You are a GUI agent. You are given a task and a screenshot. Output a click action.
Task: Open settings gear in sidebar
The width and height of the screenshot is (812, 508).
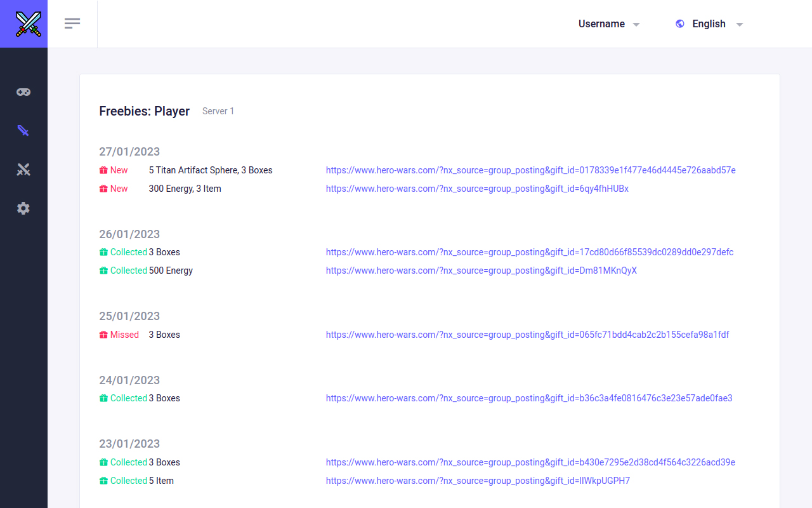click(23, 208)
